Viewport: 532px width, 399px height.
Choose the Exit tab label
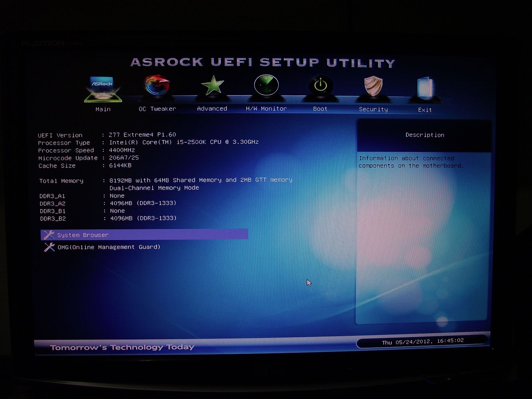(425, 110)
